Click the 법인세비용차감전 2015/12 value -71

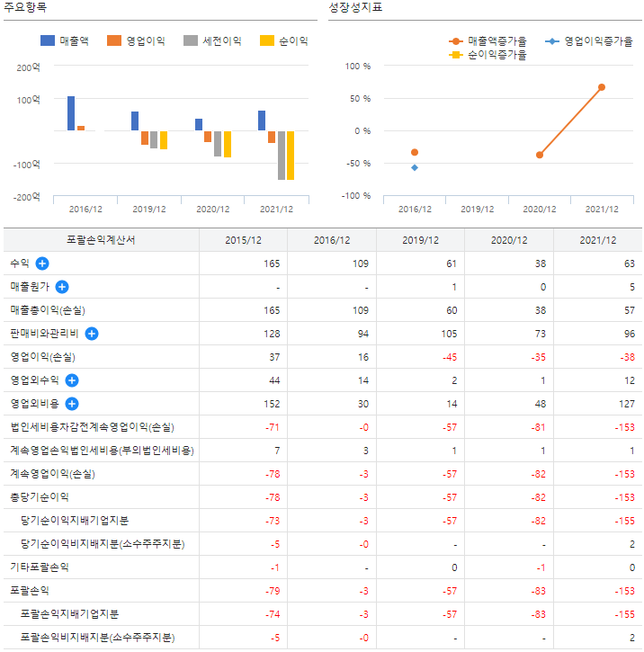coord(273,427)
